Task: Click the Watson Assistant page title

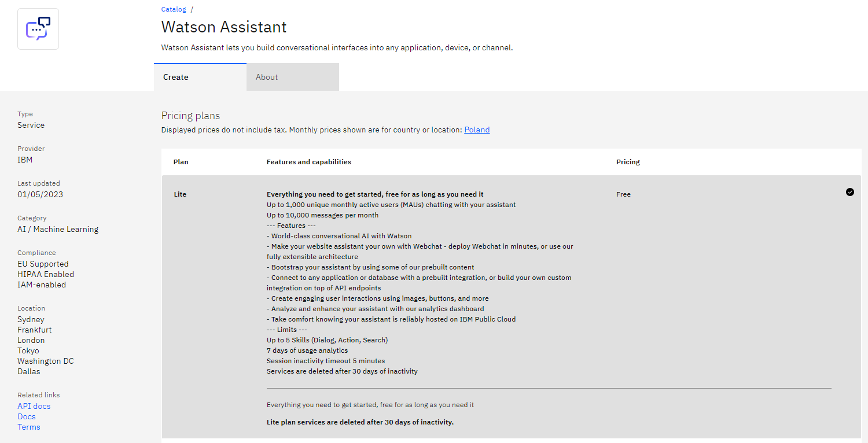Action: (223, 27)
